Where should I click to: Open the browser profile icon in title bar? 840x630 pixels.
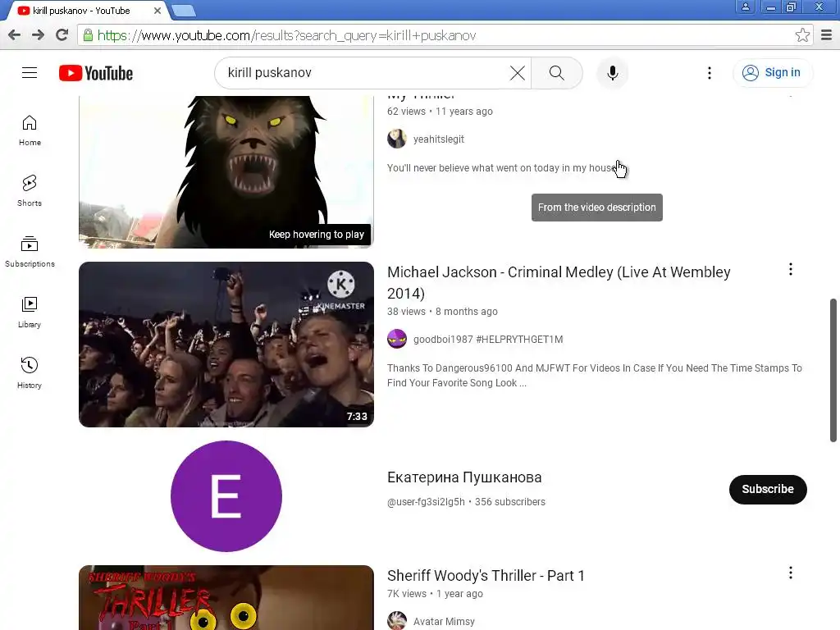[x=745, y=7]
